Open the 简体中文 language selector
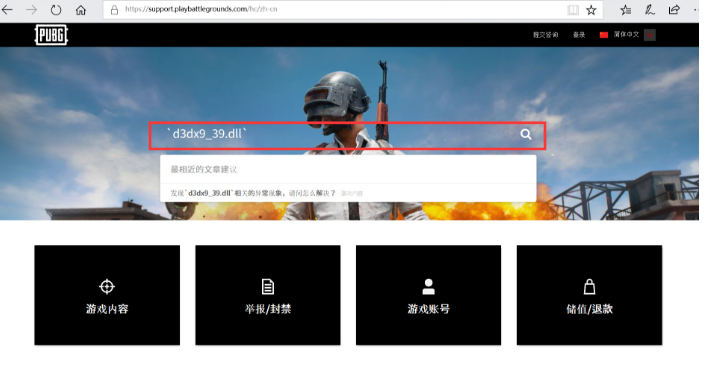Image resolution: width=705 pixels, height=381 pixels. (x=627, y=35)
